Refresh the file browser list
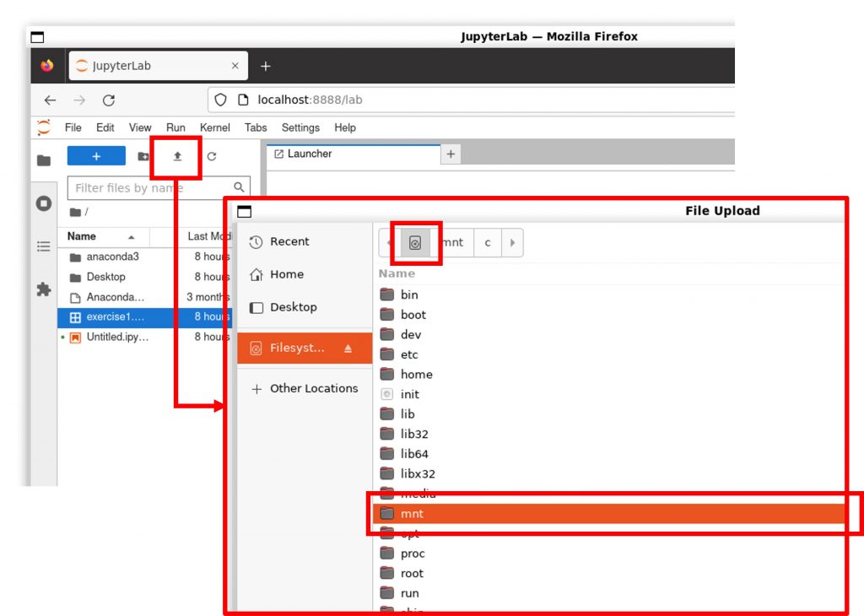The image size is (864, 616). pos(212,157)
